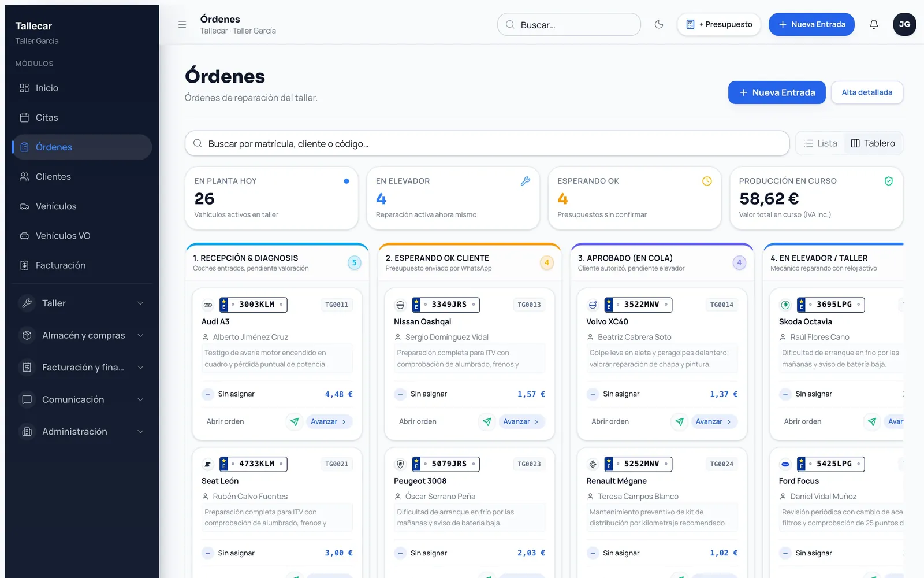The height and width of the screenshot is (578, 924).
Task: Click the Nueva Entrada button beside Alta detallada
Action: click(x=777, y=92)
